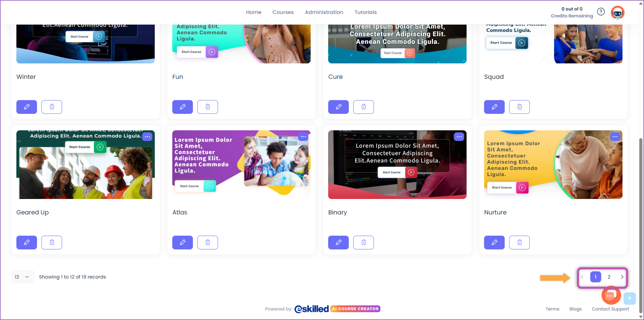Screen dimensions: 644x320
Task: Click the trash icon under Atlas
Action: (x=207, y=242)
